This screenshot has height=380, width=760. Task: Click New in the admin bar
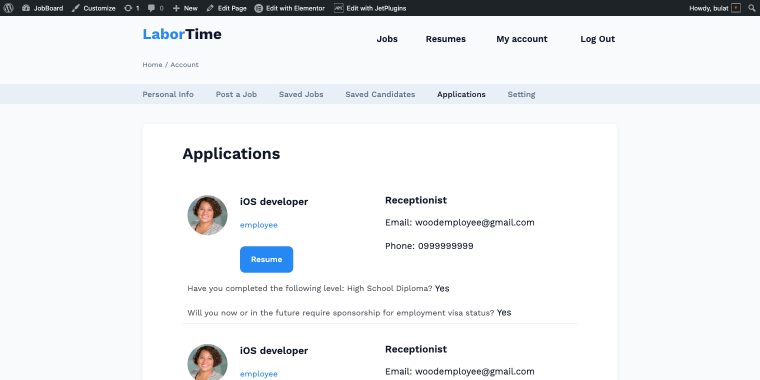pos(185,8)
